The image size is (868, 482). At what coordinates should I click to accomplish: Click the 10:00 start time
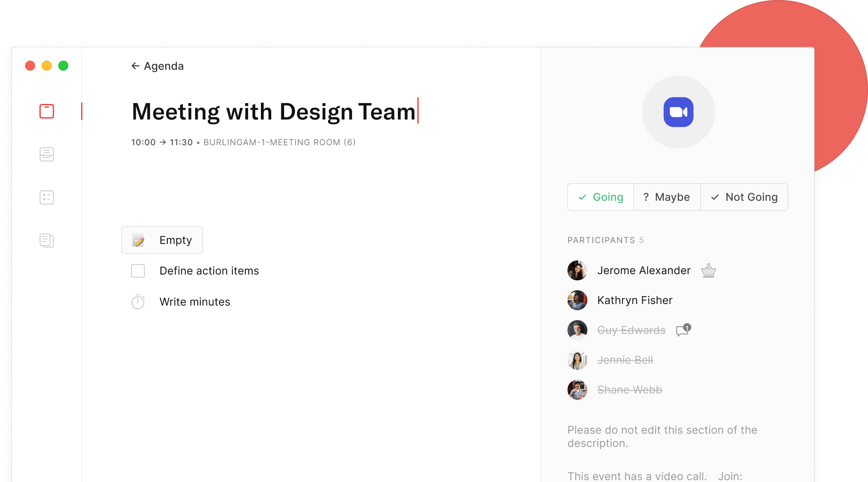(x=143, y=142)
